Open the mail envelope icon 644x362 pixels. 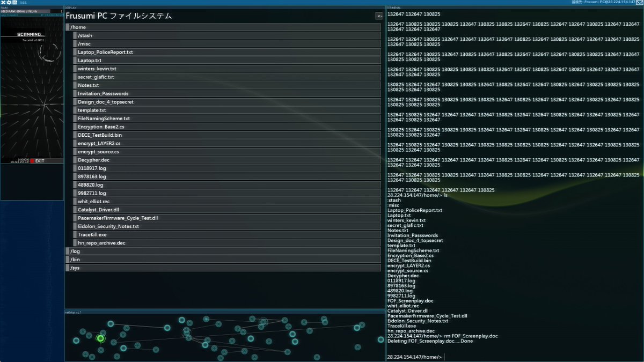(639, 3)
